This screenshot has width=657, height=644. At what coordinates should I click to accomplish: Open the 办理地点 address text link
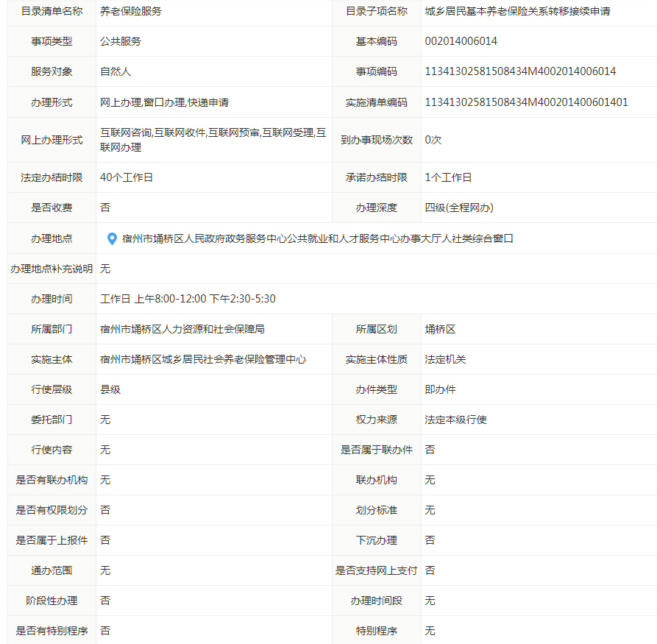pos(317,238)
